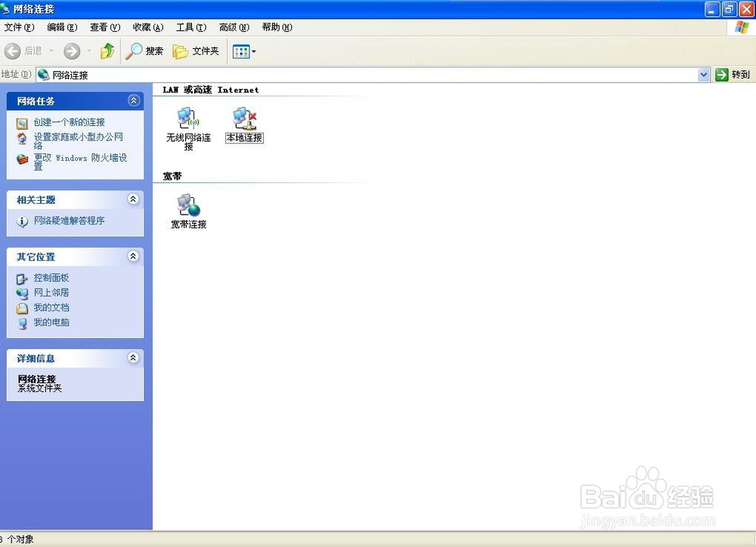The height and width of the screenshot is (547, 756).
Task: Go to 控制面板 link
Action: 51,278
